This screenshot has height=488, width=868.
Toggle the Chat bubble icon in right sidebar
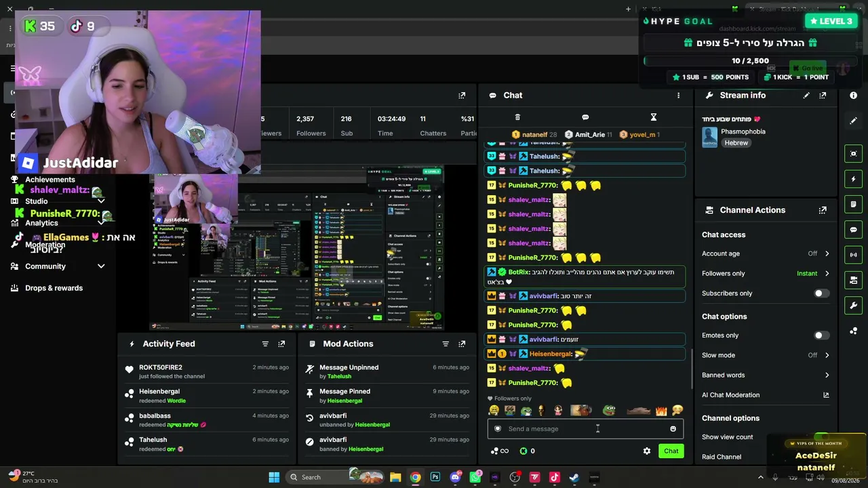pyautogui.click(x=853, y=230)
